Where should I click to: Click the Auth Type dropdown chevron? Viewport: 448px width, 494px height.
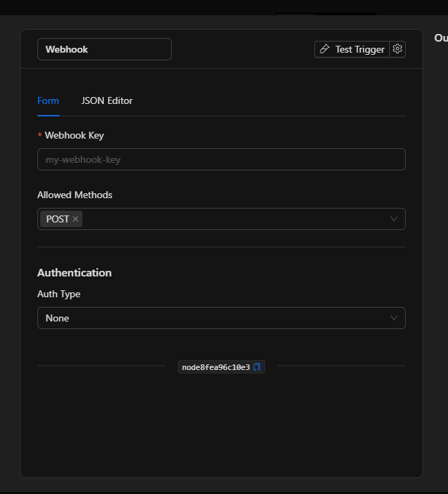click(x=393, y=318)
